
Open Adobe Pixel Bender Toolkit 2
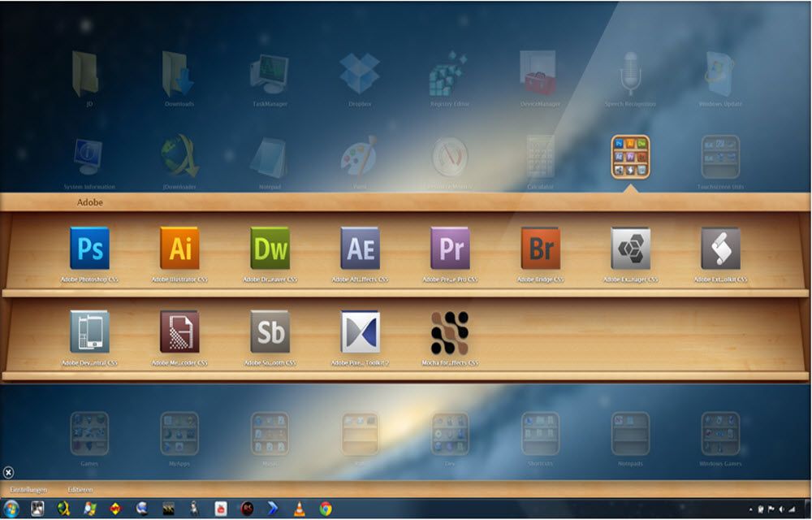click(360, 331)
